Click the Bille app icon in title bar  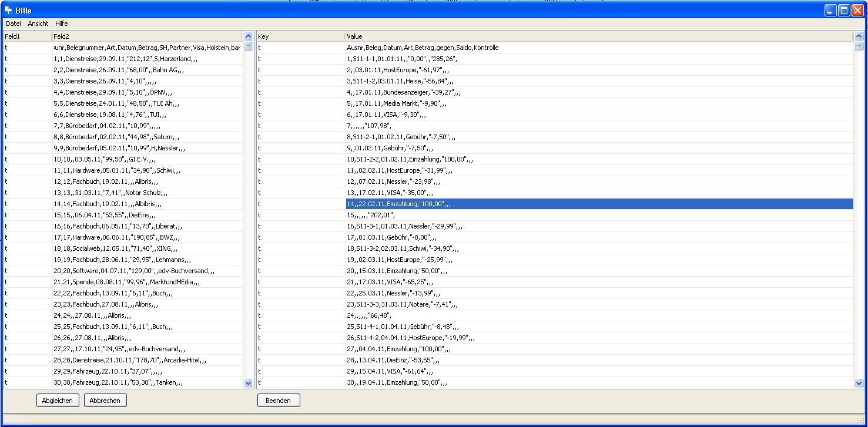coord(9,11)
